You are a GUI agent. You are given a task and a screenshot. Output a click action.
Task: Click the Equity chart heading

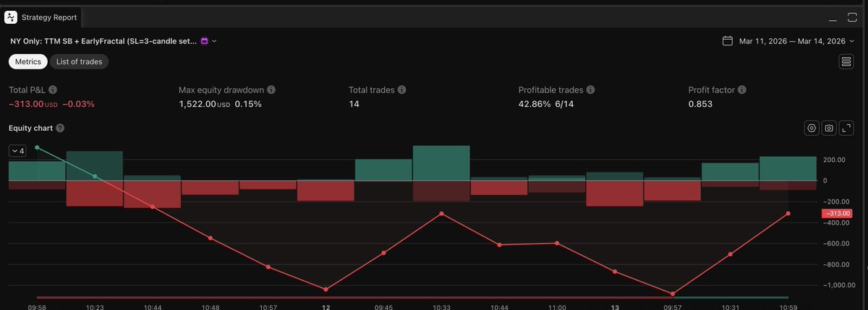[30, 128]
